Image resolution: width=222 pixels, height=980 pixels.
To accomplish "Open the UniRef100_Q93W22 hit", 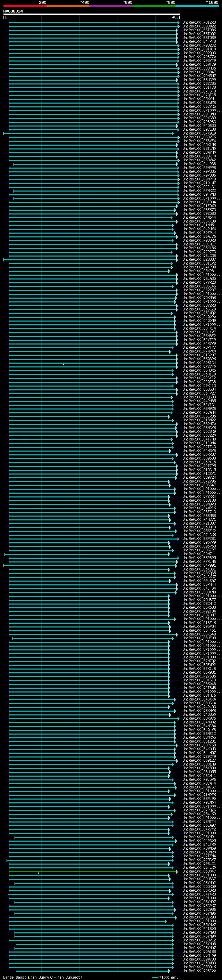I will tap(199, 26).
